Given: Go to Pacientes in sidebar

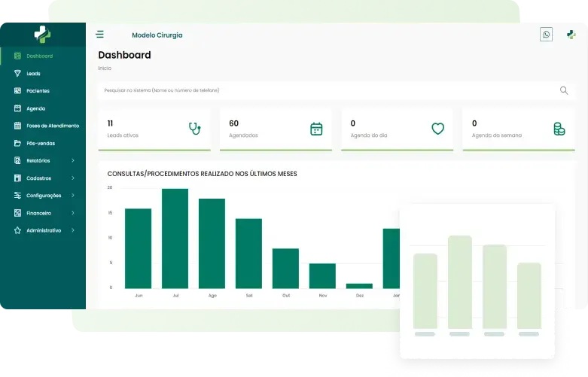Looking at the screenshot, I should (x=38, y=91).
